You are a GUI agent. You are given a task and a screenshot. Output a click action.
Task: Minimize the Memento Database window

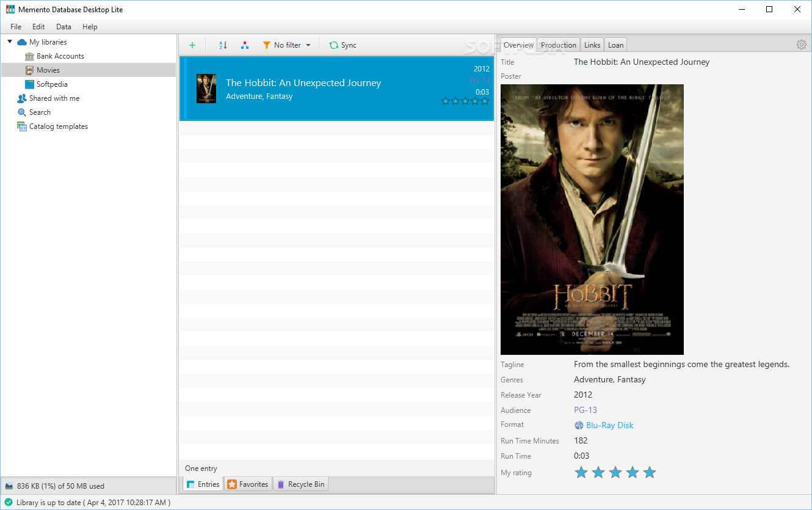[742, 9]
